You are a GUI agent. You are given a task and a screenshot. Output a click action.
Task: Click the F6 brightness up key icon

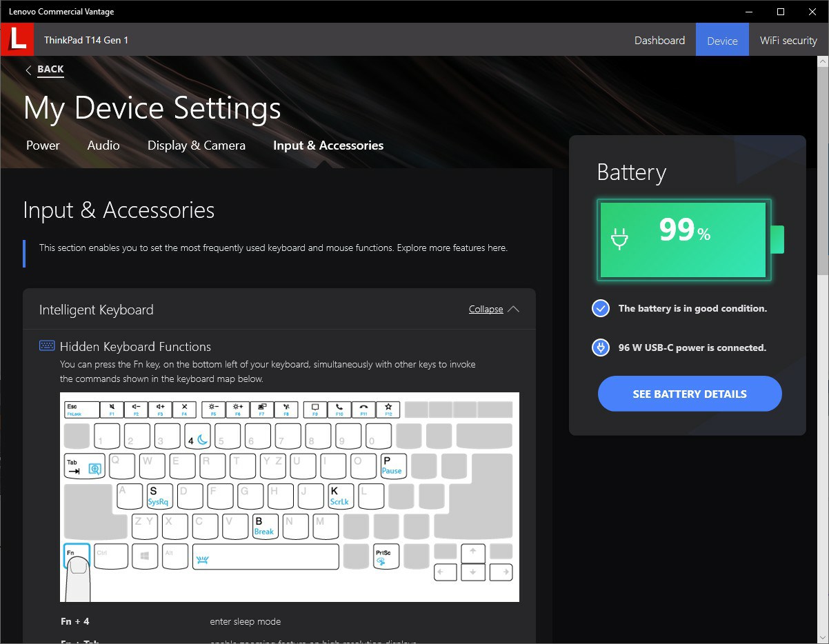point(237,410)
